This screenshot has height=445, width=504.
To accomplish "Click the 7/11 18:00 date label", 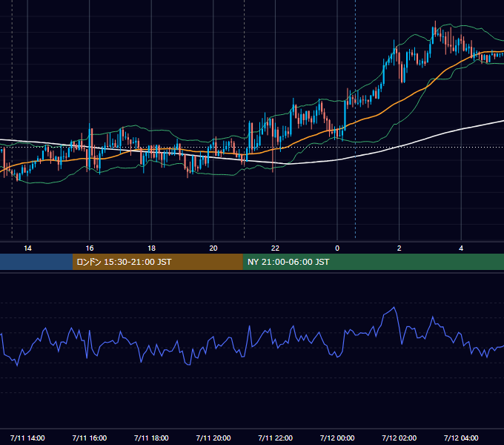I will coord(151,438).
